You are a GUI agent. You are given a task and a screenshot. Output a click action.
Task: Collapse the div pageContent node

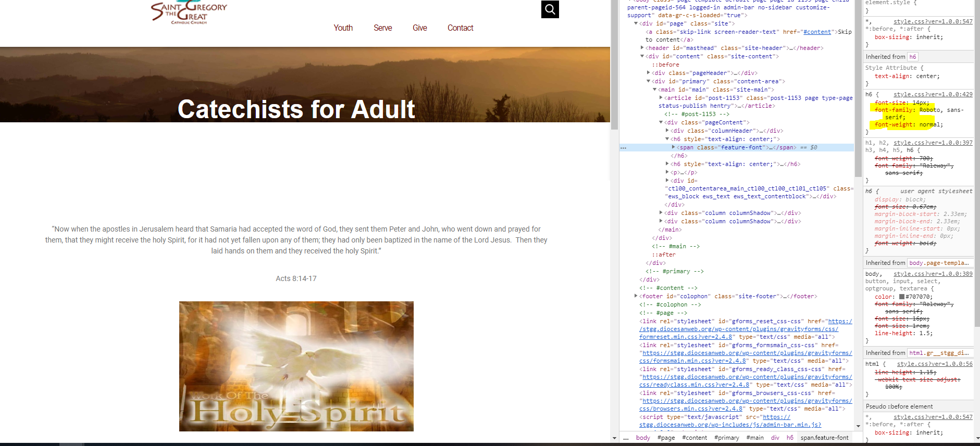click(x=661, y=122)
